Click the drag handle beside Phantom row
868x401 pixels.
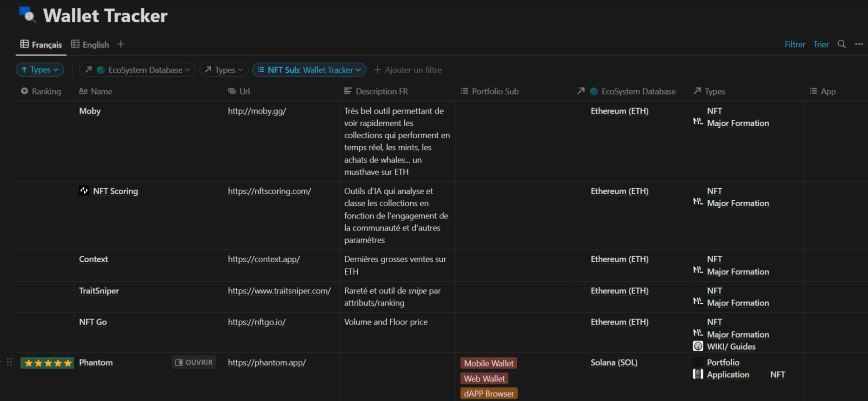(x=9, y=362)
